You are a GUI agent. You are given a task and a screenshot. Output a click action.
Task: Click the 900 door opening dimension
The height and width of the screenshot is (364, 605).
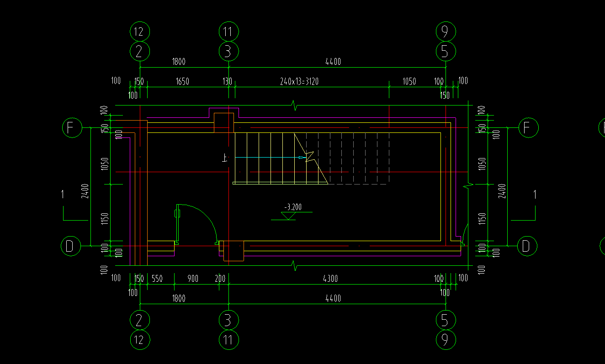(x=193, y=278)
